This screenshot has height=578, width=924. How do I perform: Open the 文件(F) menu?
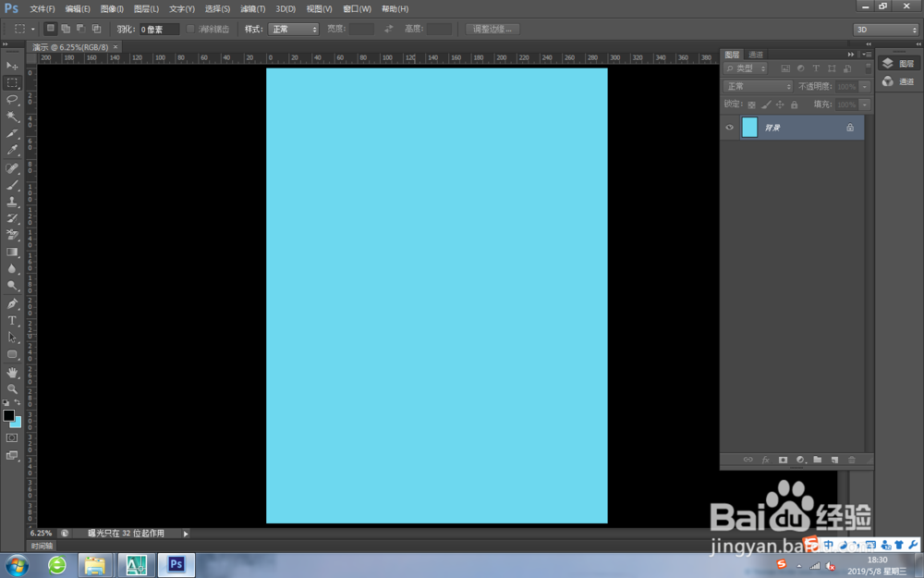point(43,9)
